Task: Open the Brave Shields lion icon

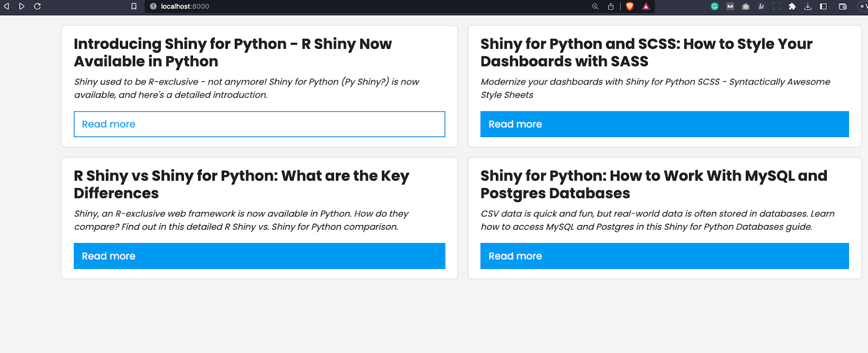Action: point(630,7)
